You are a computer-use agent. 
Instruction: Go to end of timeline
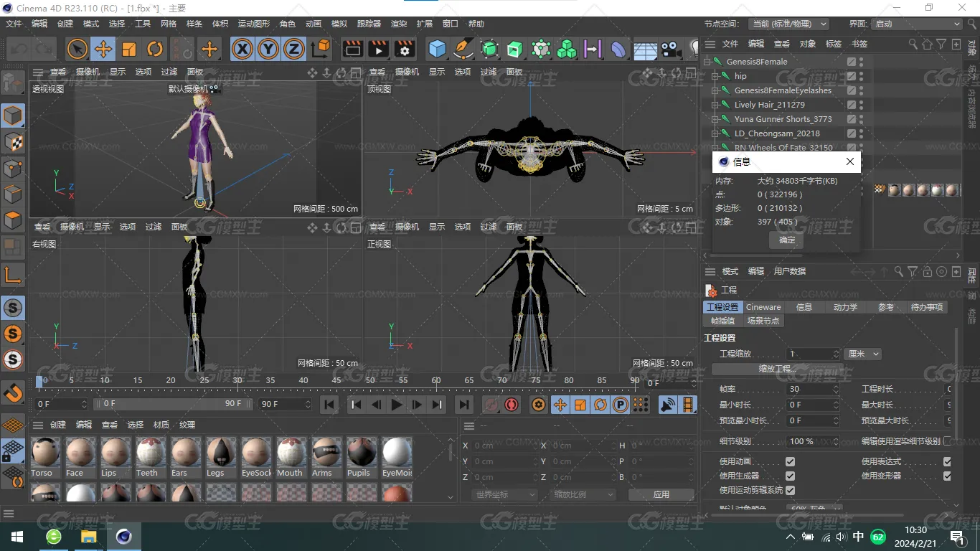click(x=464, y=405)
